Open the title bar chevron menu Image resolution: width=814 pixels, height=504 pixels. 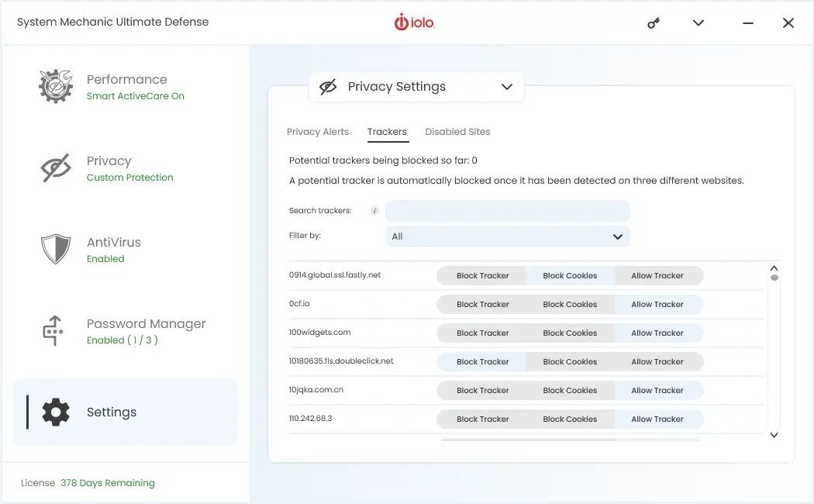coord(698,23)
